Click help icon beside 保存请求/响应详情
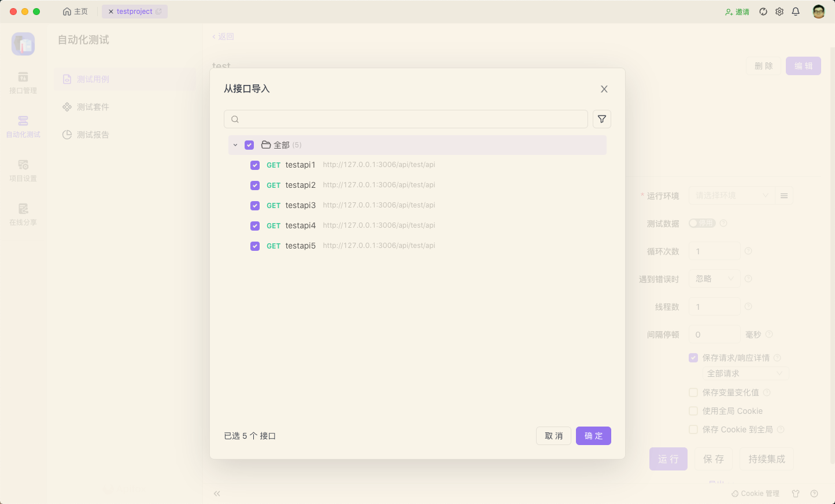The width and height of the screenshot is (835, 504). point(777,358)
